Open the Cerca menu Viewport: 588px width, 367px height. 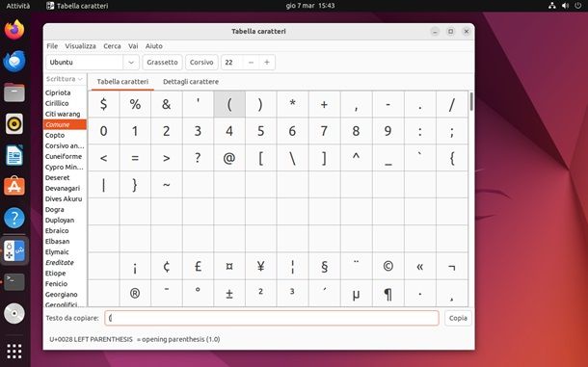(x=112, y=46)
